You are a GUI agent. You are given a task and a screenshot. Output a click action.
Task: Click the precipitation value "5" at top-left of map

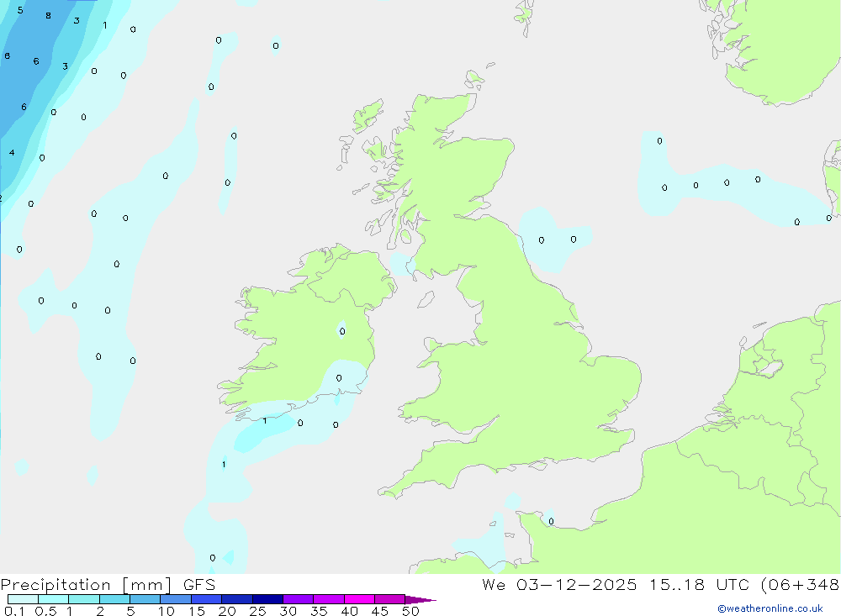point(20,10)
